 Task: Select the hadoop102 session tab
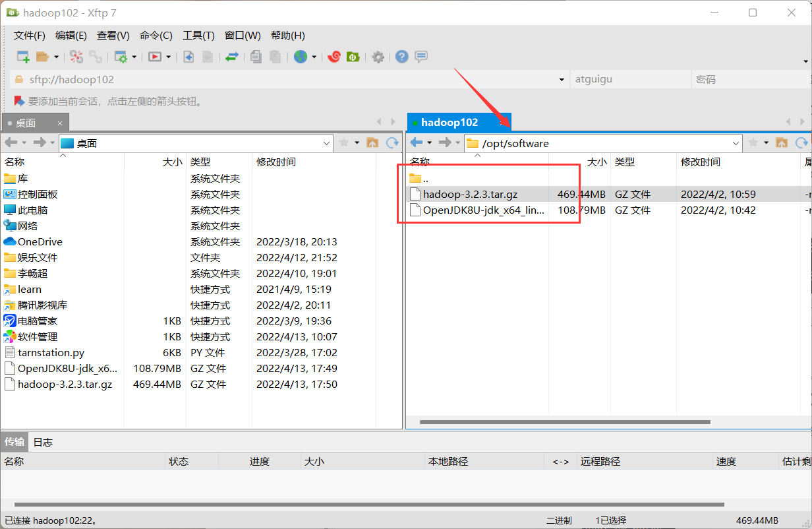coord(449,122)
